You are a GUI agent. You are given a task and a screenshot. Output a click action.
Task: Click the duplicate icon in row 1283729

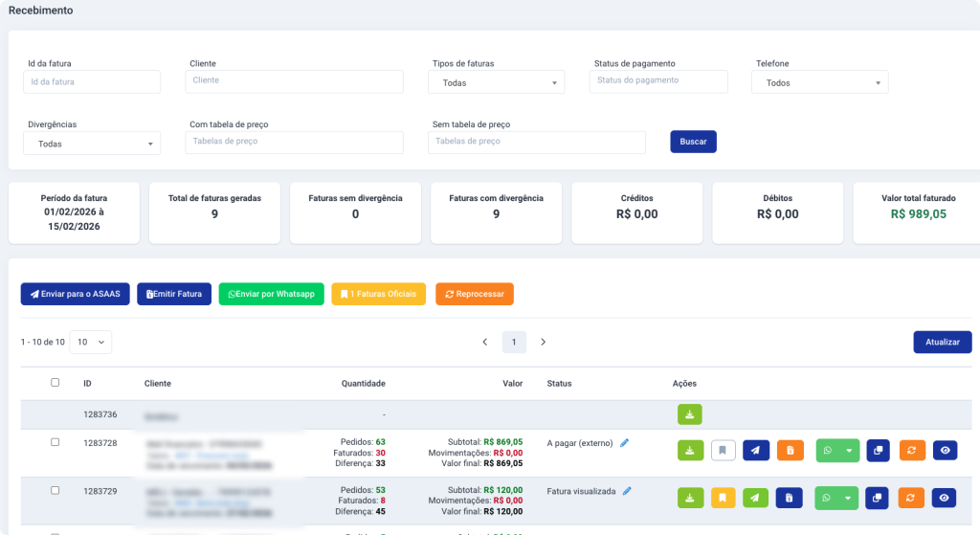point(878,498)
